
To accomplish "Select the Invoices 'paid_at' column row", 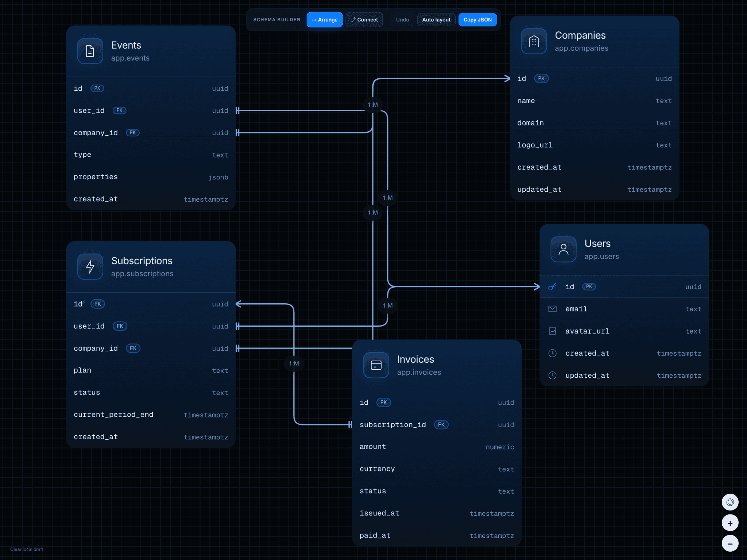I will 437,536.
